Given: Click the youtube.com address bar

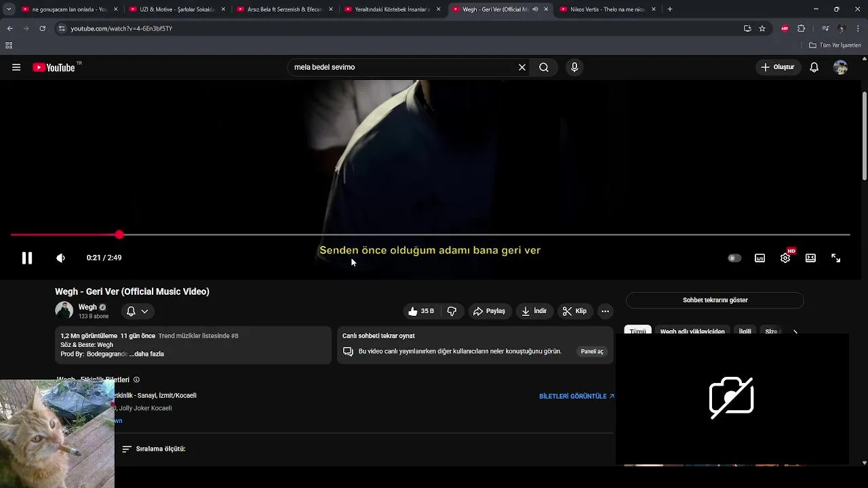Looking at the screenshot, I should (x=400, y=28).
